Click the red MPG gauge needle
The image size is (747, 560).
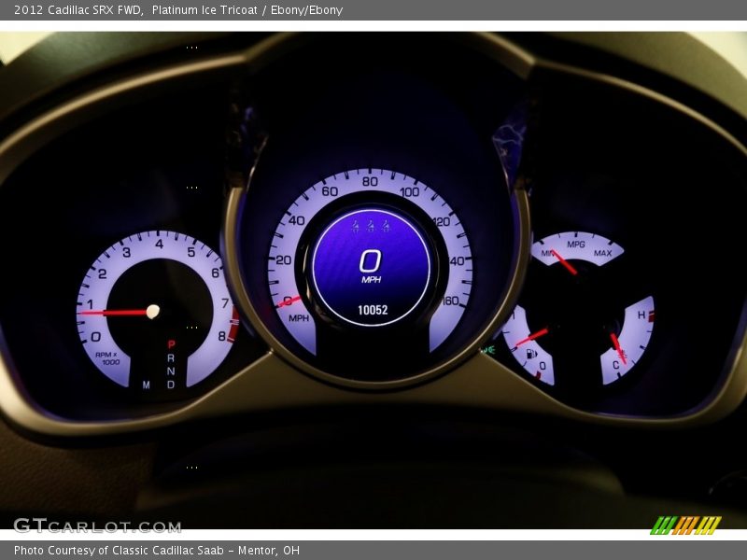564,262
